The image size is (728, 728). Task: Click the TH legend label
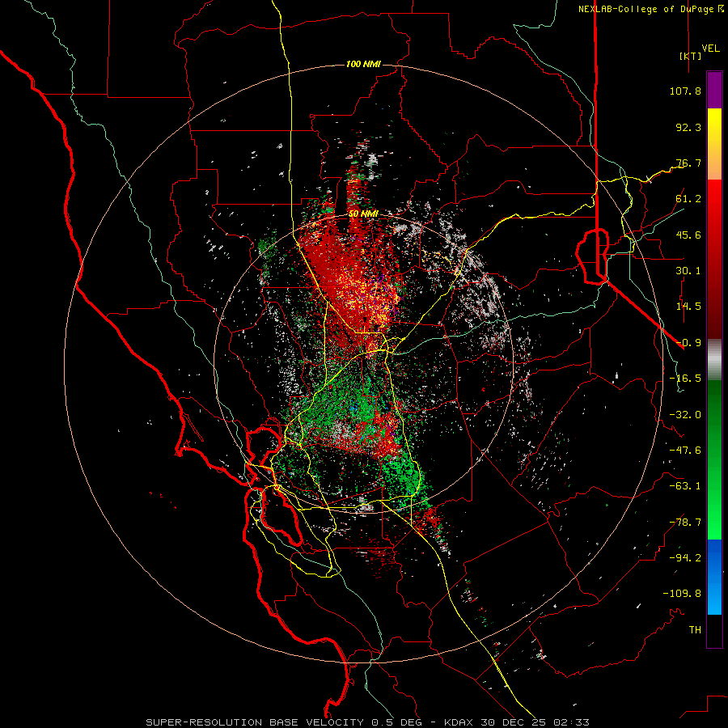(x=695, y=630)
